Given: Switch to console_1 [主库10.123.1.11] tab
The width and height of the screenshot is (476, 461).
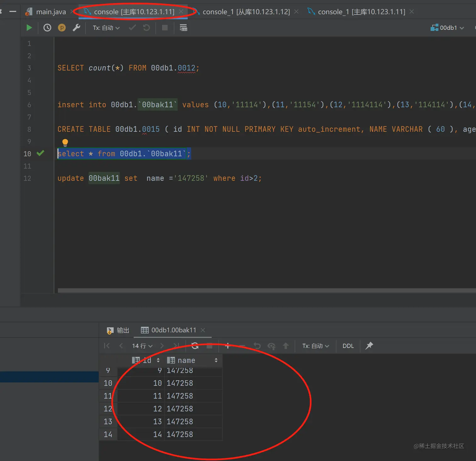Looking at the screenshot, I should 361,12.
